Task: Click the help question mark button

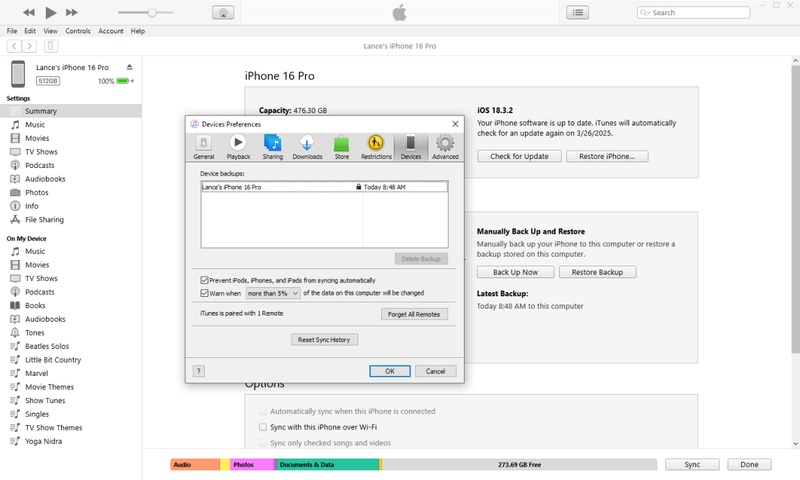Action: point(199,371)
